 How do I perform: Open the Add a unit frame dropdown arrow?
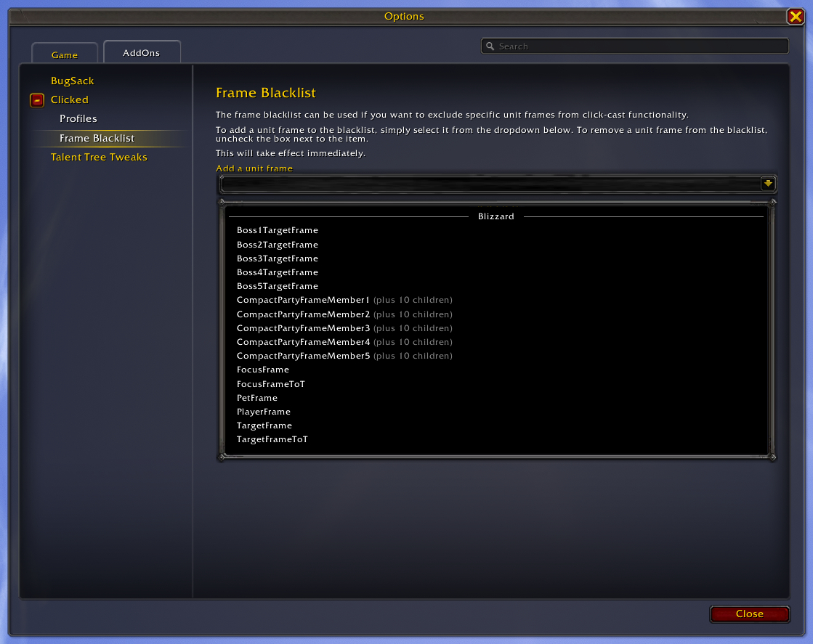pyautogui.click(x=768, y=184)
